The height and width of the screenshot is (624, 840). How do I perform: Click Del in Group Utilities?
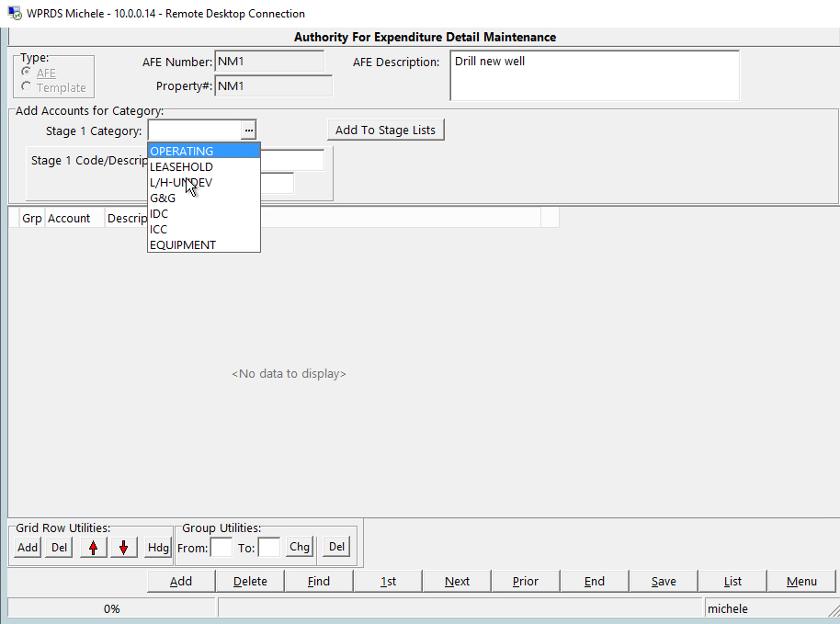(x=335, y=546)
